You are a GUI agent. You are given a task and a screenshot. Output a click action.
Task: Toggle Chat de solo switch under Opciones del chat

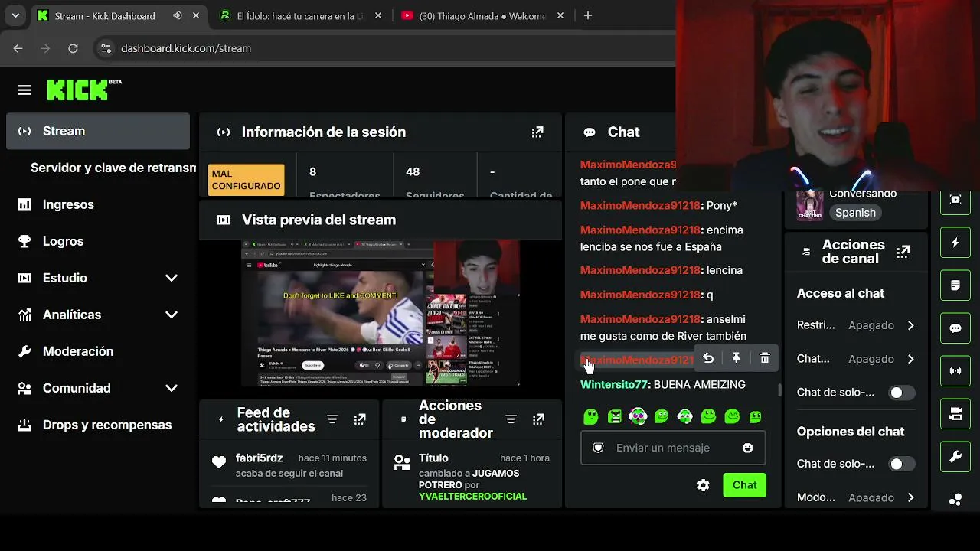[x=901, y=464]
